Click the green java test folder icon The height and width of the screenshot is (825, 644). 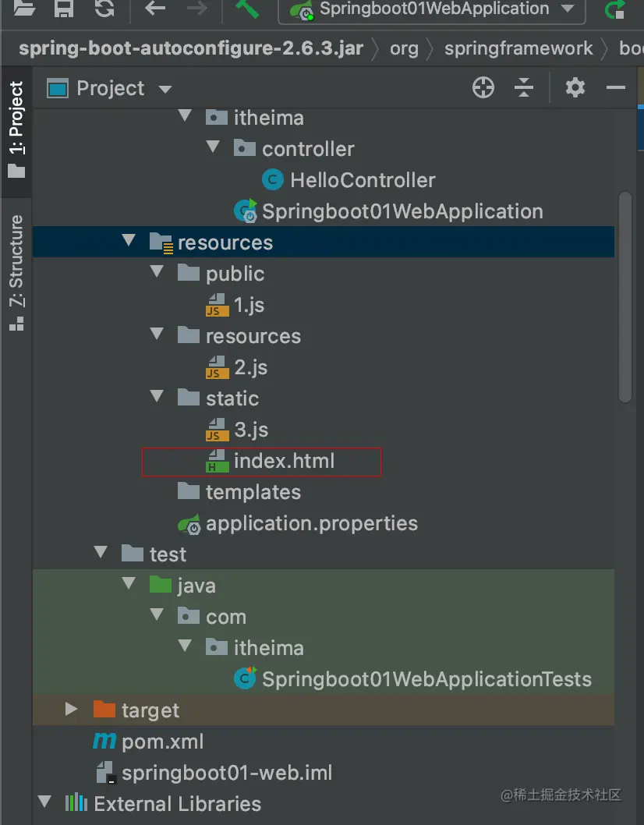click(161, 585)
